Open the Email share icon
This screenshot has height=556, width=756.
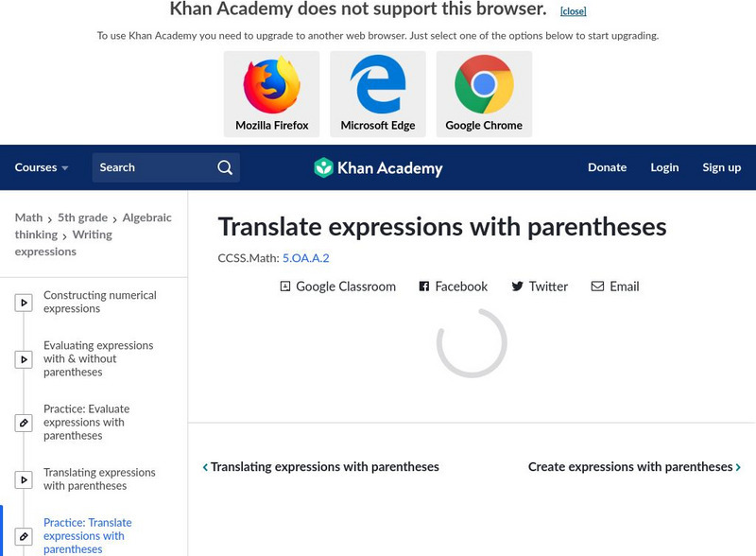(x=595, y=287)
